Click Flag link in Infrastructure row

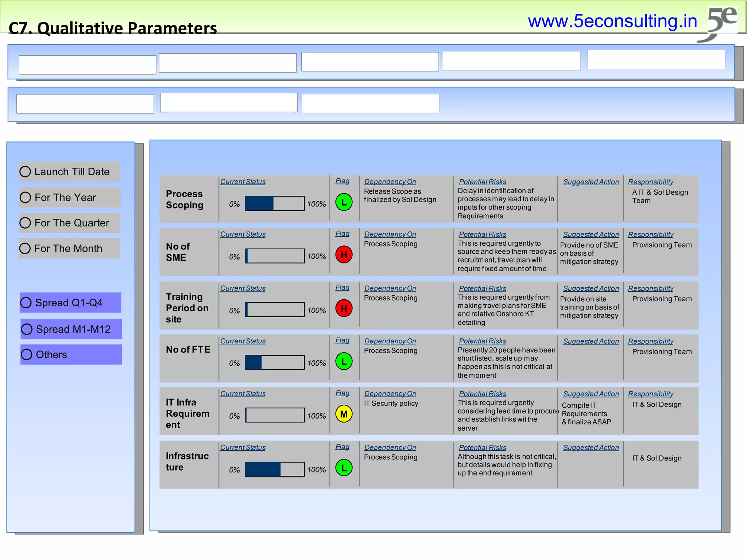342,447
